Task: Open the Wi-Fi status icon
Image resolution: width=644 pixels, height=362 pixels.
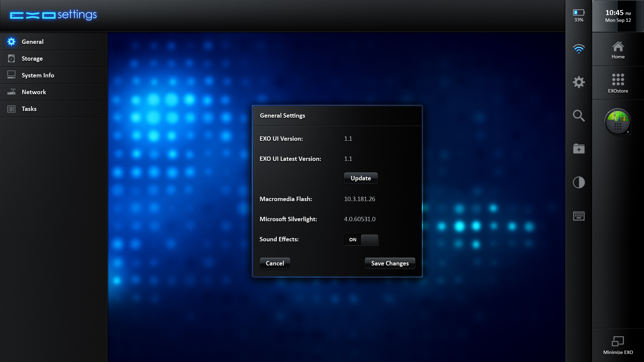Action: (579, 49)
